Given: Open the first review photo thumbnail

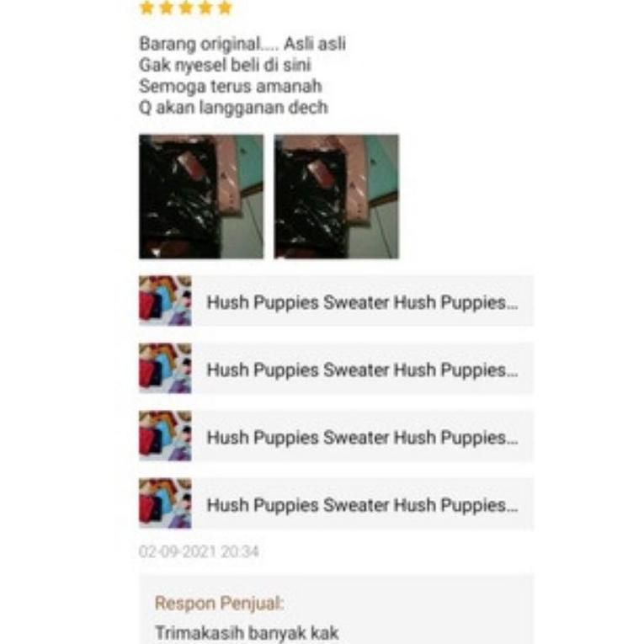Looking at the screenshot, I should pyautogui.click(x=201, y=197).
